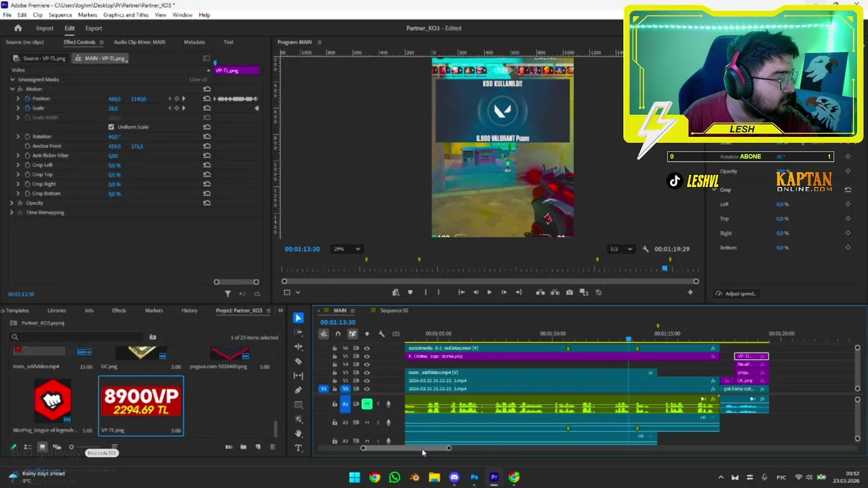Toggle linked selection in timeline
This screenshot has width=868, height=488.
coord(352,333)
